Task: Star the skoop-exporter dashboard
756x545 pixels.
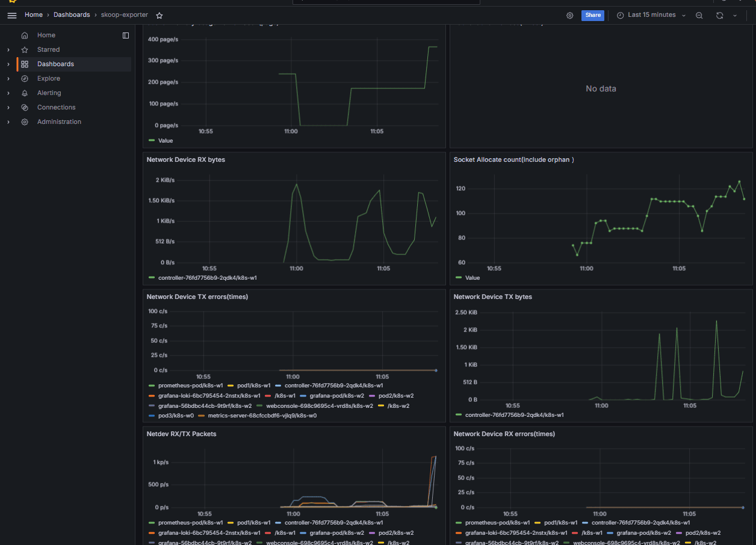Action: (x=160, y=15)
